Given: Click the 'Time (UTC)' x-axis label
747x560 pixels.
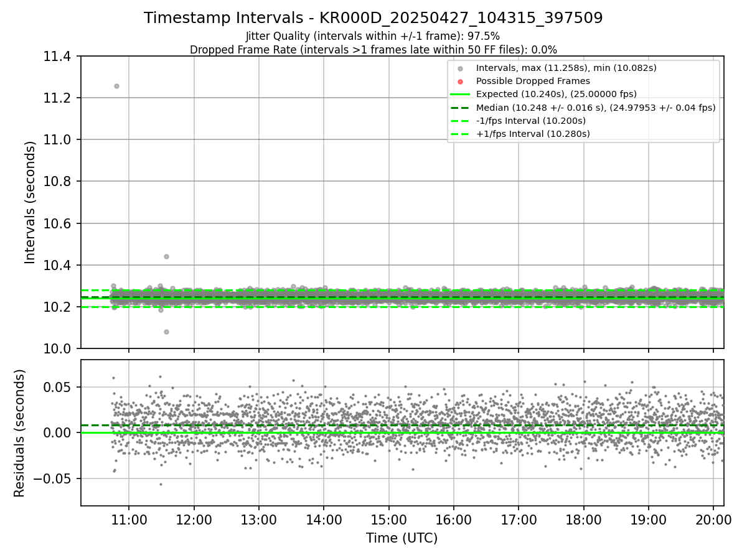Looking at the screenshot, I should [402, 538].
